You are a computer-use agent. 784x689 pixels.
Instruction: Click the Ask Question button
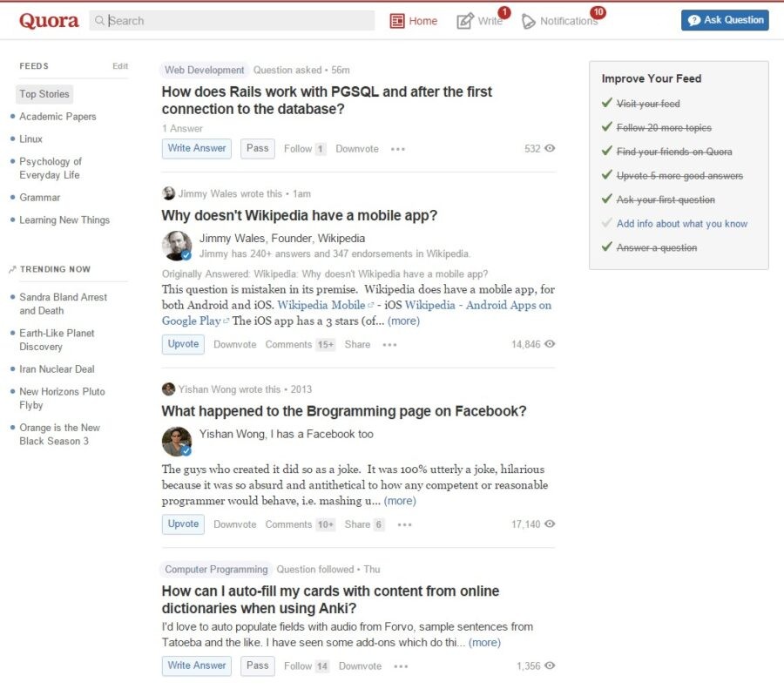coord(725,21)
